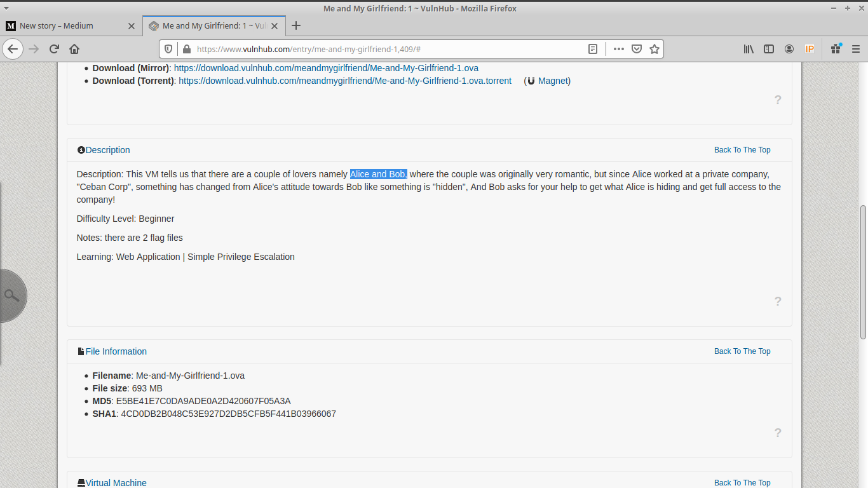This screenshot has height=488, width=868.
Task: Click the MD5 hash value
Action: 203,401
